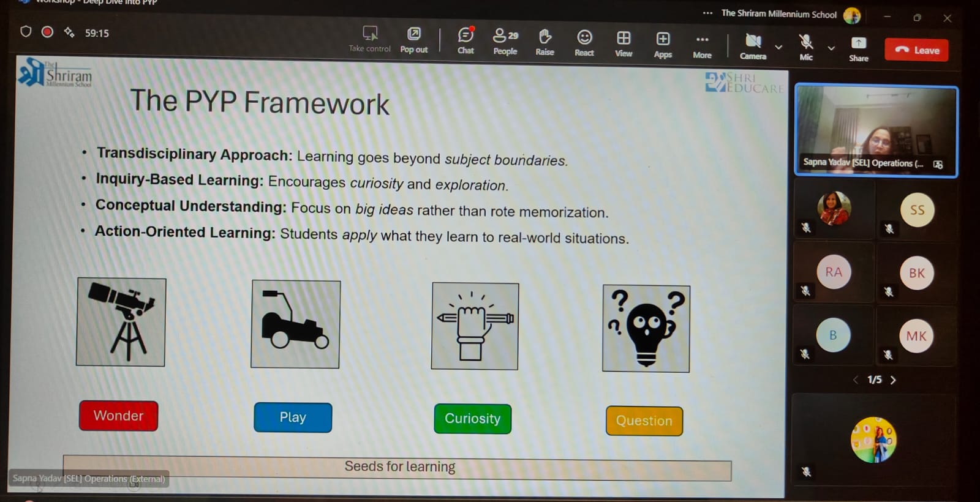Leave the meeting
This screenshot has height=502, width=980.
[x=916, y=50]
